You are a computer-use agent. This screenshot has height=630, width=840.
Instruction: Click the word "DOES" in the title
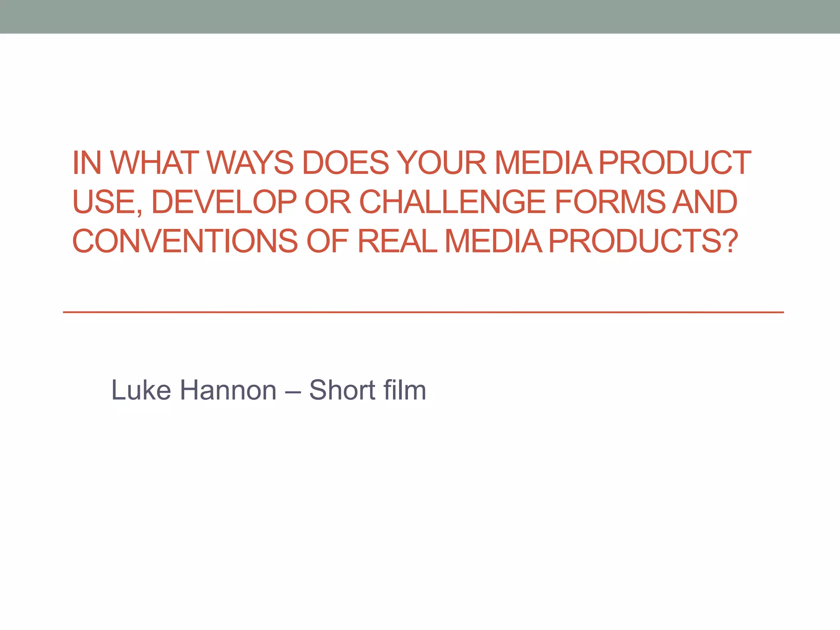(x=345, y=163)
